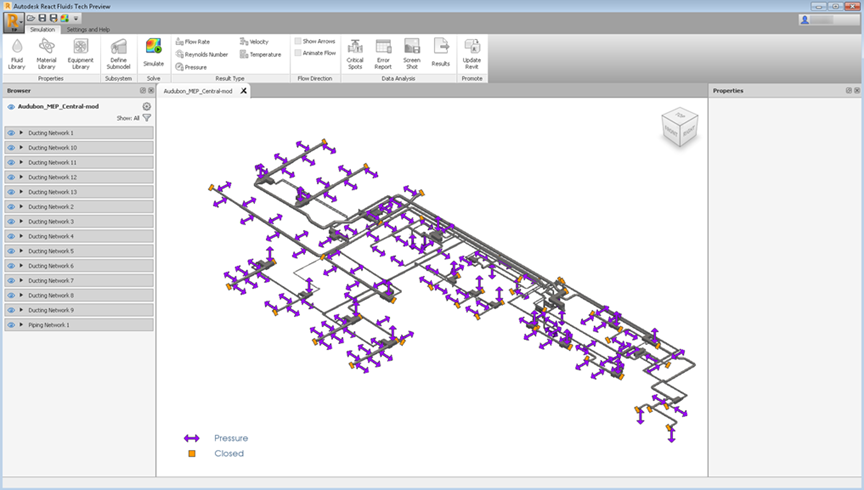The image size is (864, 490).
Task: Click the Browser model settings circle icon
Action: point(147,106)
